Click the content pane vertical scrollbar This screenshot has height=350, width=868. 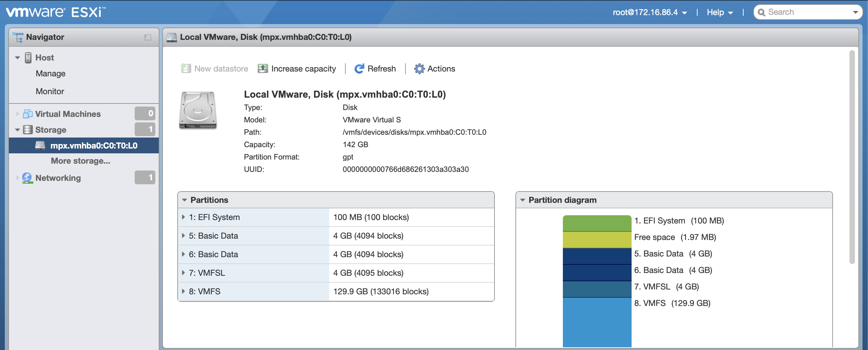point(852,157)
